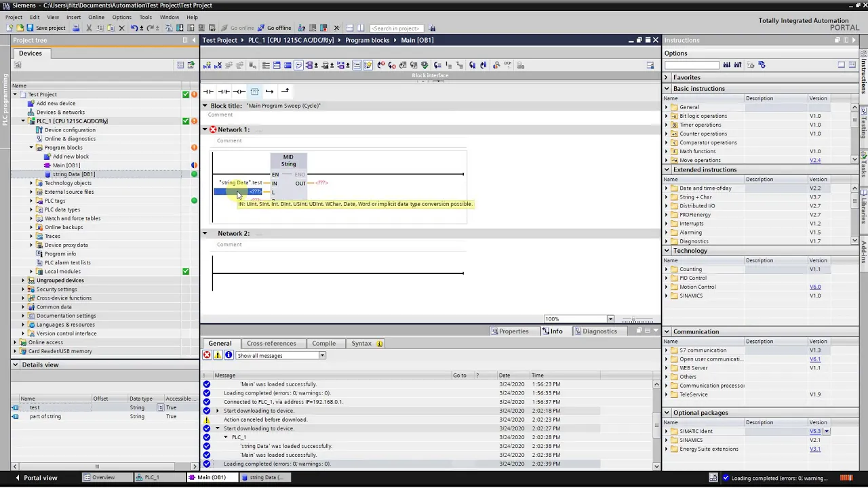Click the Redo arrow
This screenshot has width=868, height=488.
point(151,28)
